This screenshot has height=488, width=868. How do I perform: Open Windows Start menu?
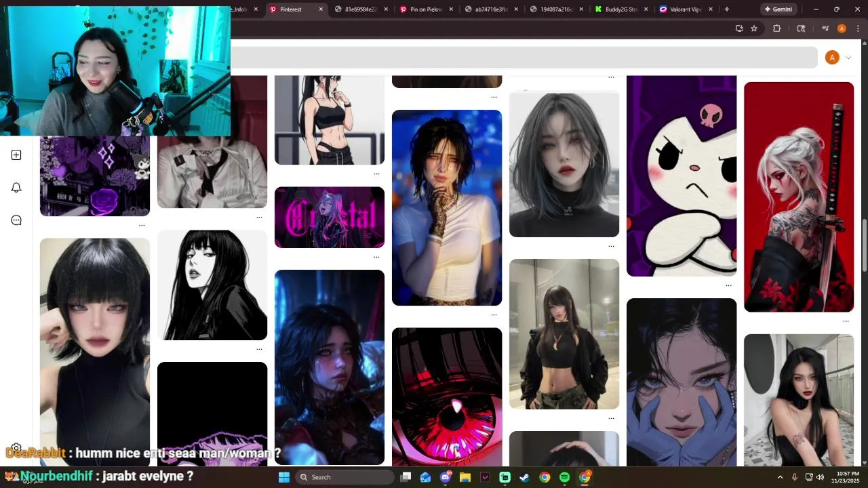point(284,477)
